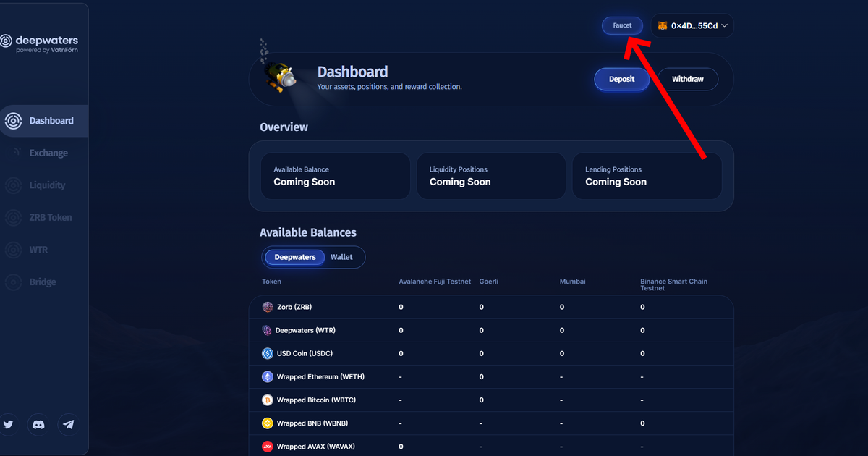This screenshot has height=456, width=868.
Task: Click USD Coin's Avalanche Fuji balance value
Action: point(401,354)
